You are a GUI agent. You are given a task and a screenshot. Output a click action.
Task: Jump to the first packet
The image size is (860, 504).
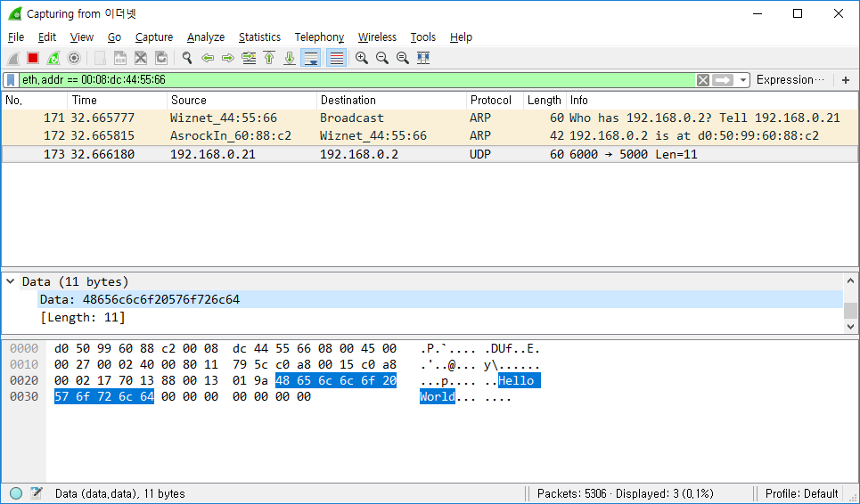click(269, 58)
